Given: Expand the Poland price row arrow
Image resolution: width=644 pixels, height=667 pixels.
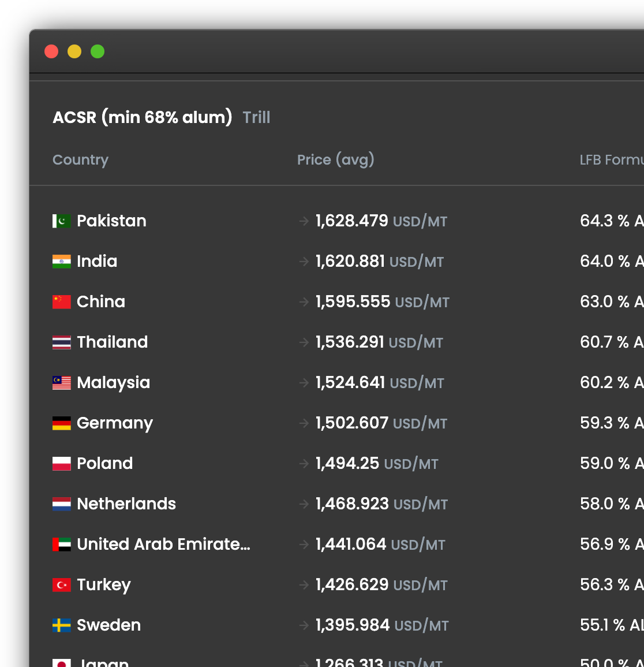Looking at the screenshot, I should point(304,463).
